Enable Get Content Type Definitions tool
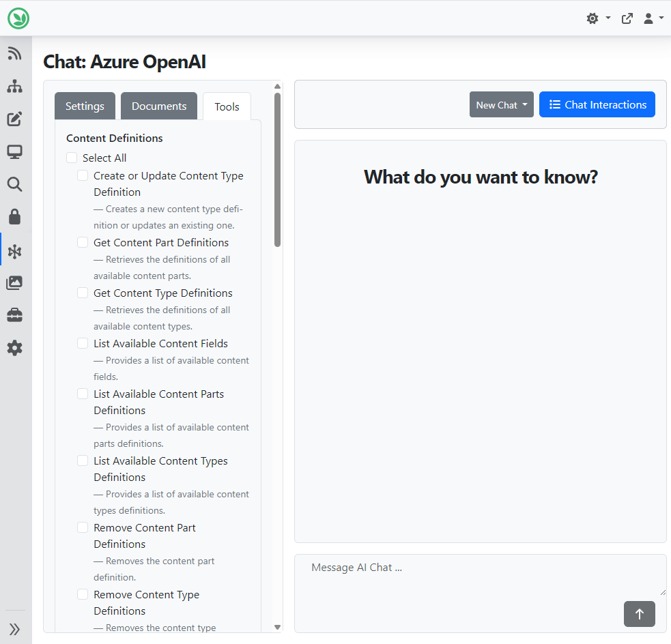Viewport: 671px width, 644px height. click(83, 293)
